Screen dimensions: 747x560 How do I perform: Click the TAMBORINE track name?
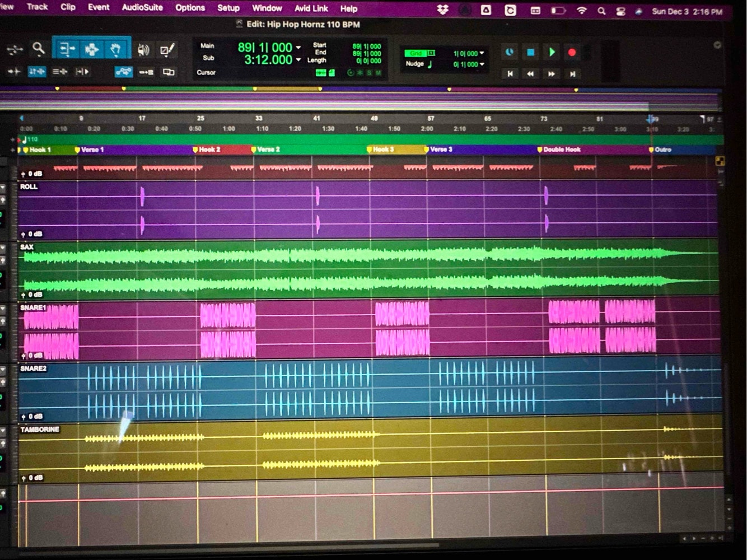click(40, 430)
